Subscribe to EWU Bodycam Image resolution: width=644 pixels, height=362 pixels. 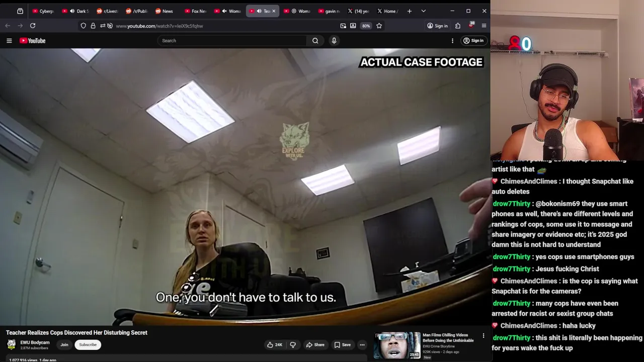[88, 345]
